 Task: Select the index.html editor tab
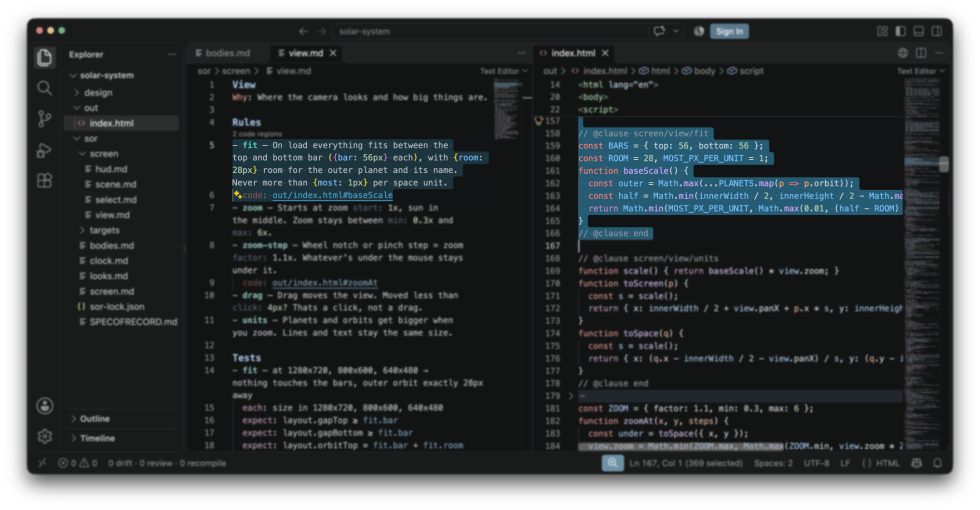pyautogui.click(x=573, y=53)
